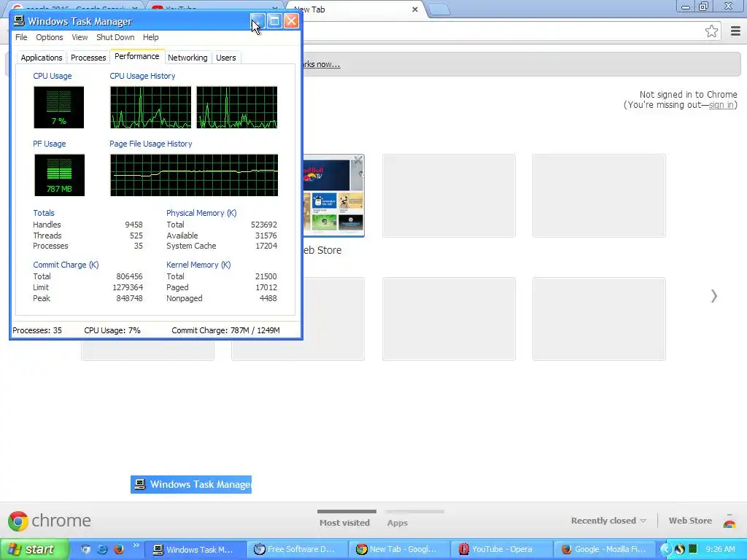Image resolution: width=747 pixels, height=560 pixels.
Task: Select the Apps section in Chrome
Action: click(x=398, y=522)
